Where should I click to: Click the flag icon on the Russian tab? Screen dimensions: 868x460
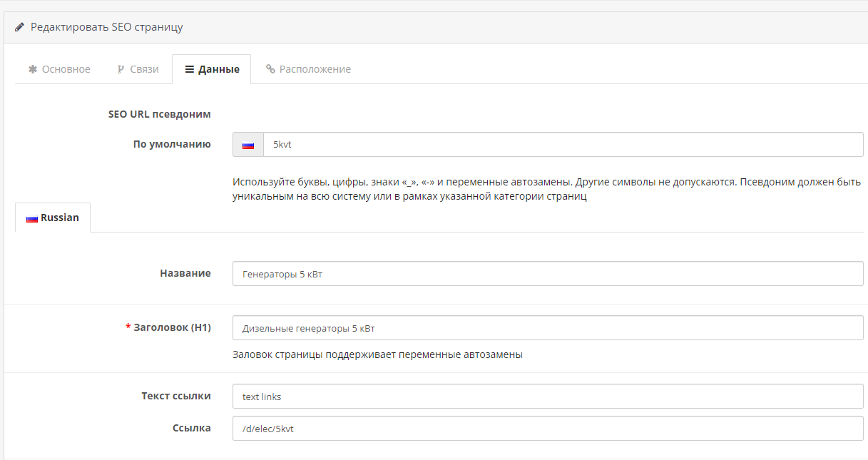(31, 218)
